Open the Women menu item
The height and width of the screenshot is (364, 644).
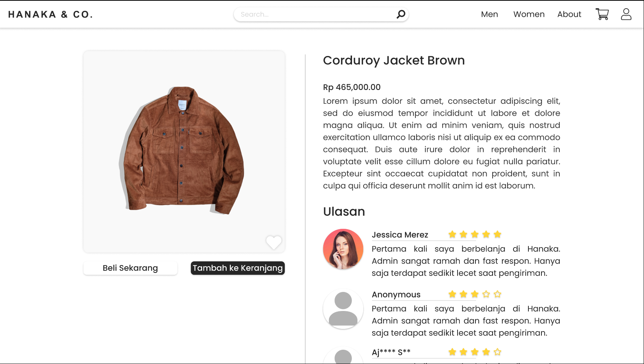529,14
